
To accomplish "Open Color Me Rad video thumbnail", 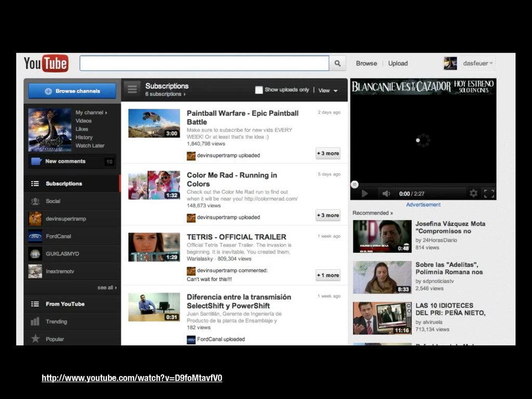I will click(x=154, y=185).
